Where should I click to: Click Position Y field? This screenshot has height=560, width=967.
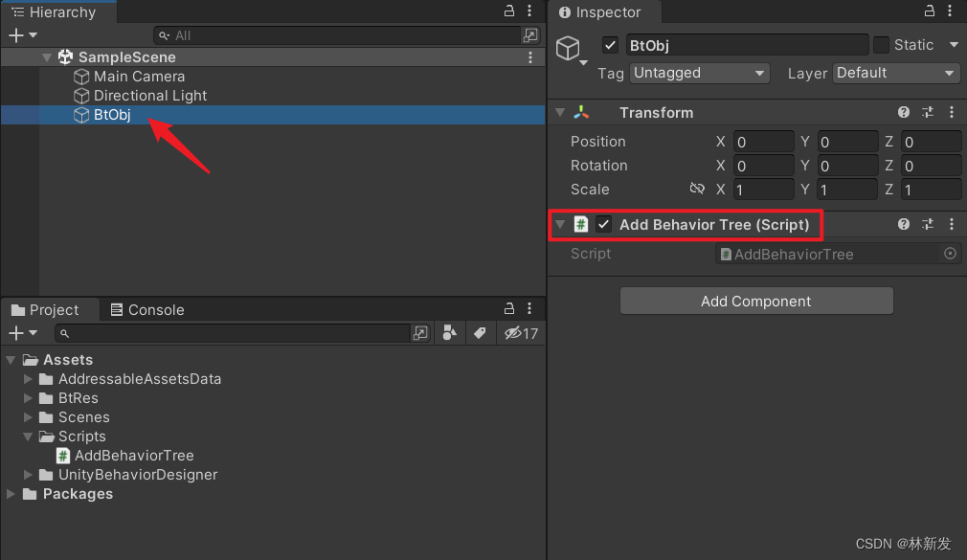point(847,142)
